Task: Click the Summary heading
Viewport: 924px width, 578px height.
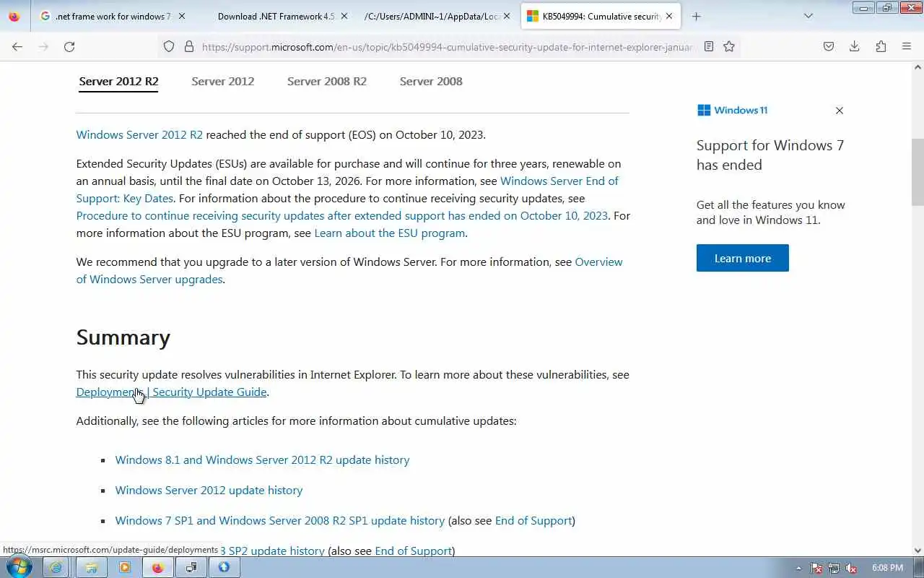Action: coord(123,337)
